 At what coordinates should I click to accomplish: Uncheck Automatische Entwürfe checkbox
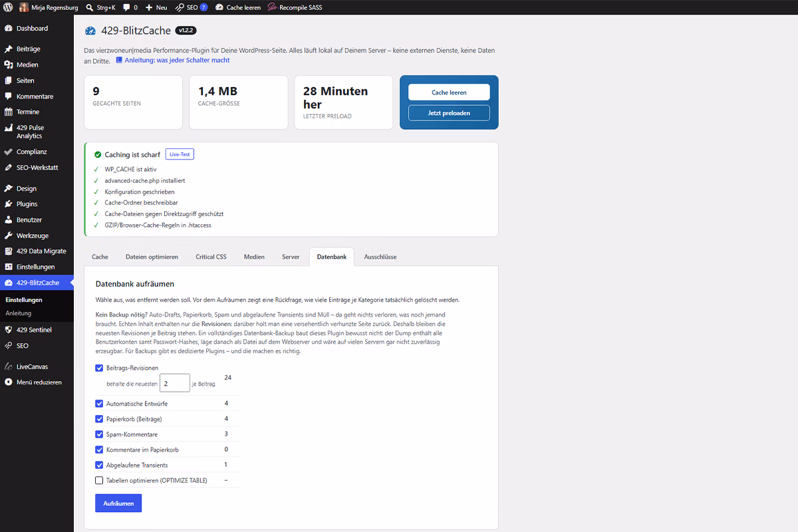tap(100, 404)
